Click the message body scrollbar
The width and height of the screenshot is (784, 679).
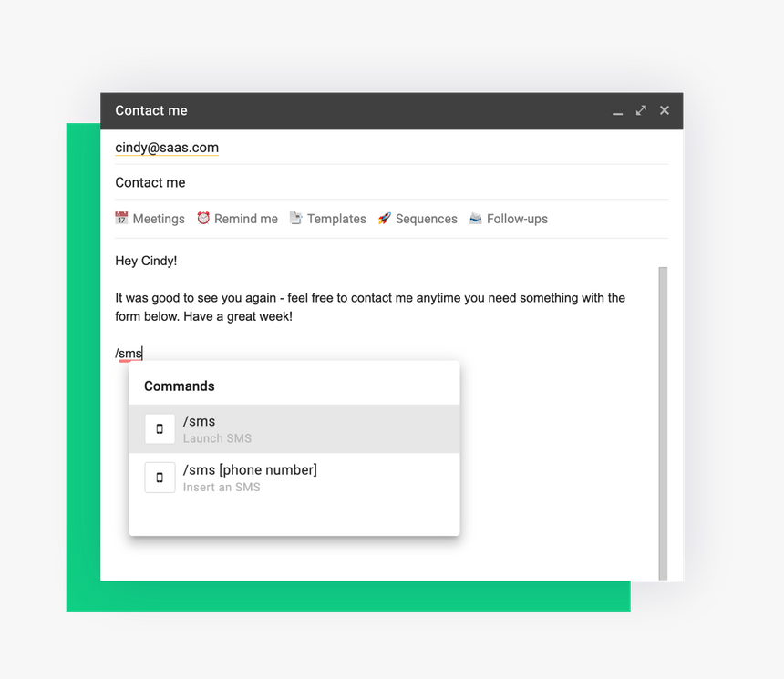[663, 424]
